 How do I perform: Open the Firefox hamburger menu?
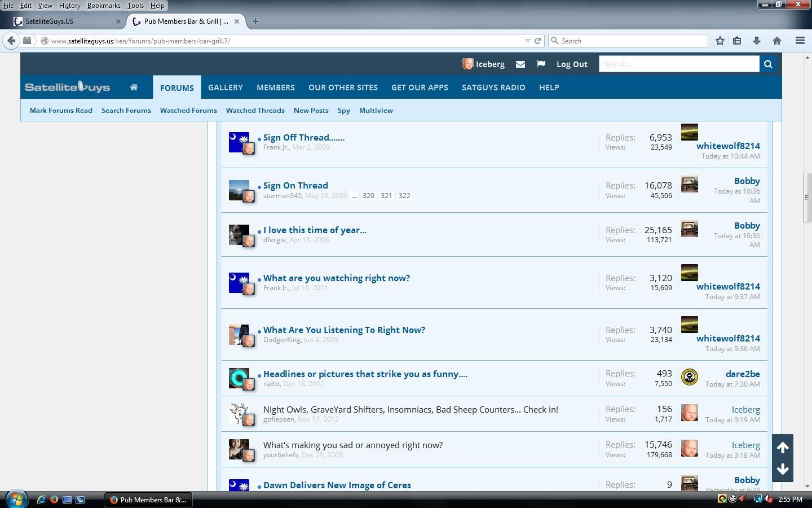point(800,41)
